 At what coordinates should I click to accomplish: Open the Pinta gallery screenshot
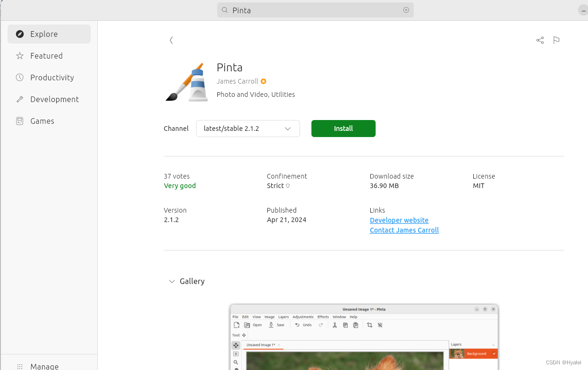364,337
